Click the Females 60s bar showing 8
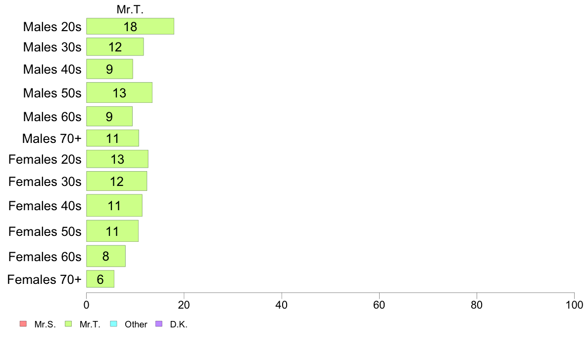Image resolution: width=588 pixels, height=364 pixels. tap(106, 256)
